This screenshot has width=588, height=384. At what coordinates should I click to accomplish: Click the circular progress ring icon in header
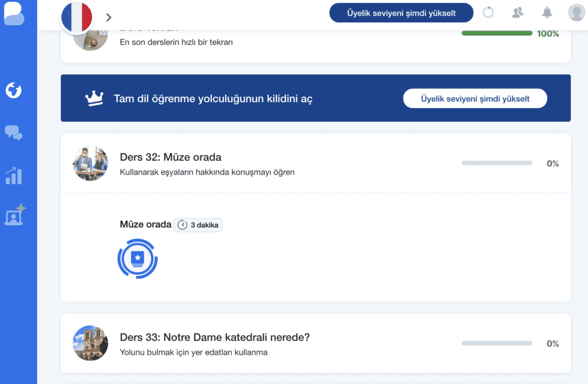(x=488, y=13)
